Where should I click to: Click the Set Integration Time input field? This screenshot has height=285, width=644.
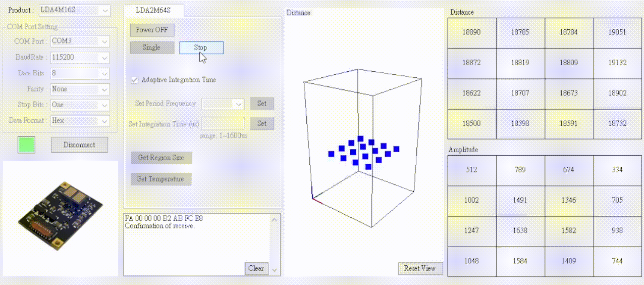[223, 123]
